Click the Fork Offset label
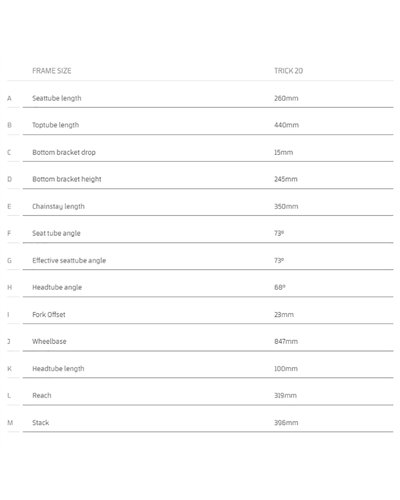 point(49,314)
